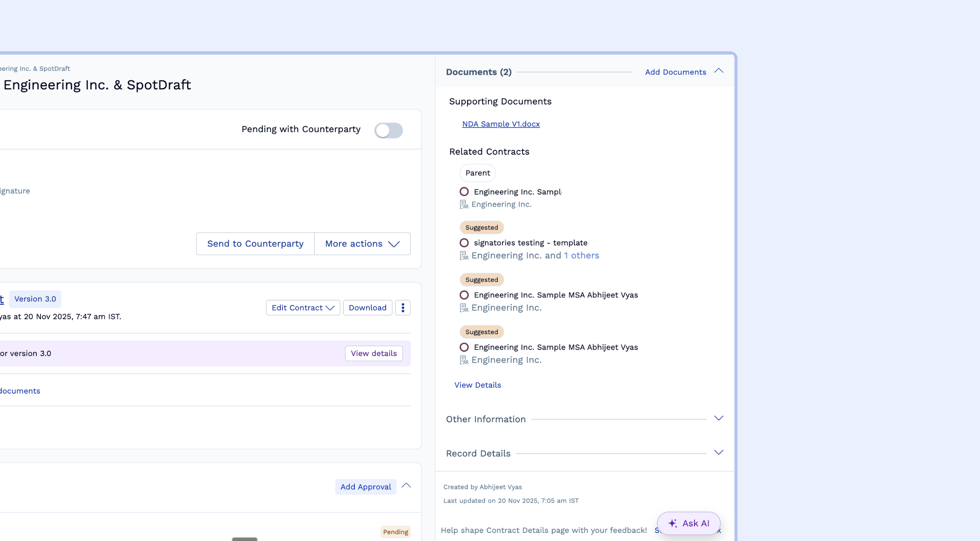Click the status circle icon for signatories testing - template
The width and height of the screenshot is (980, 541).
(x=464, y=243)
